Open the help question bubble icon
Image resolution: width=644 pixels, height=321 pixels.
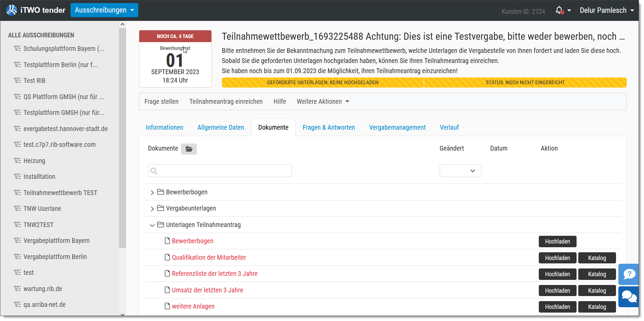coord(629,274)
